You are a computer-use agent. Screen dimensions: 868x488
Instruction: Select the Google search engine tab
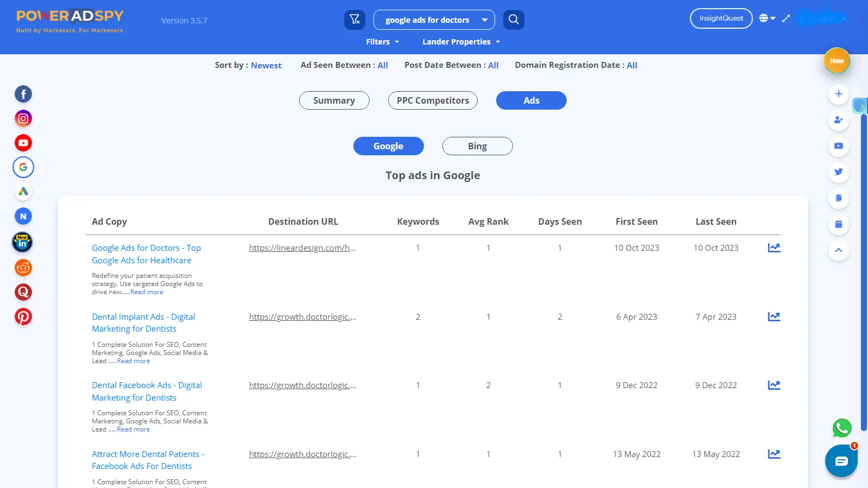pyautogui.click(x=388, y=146)
